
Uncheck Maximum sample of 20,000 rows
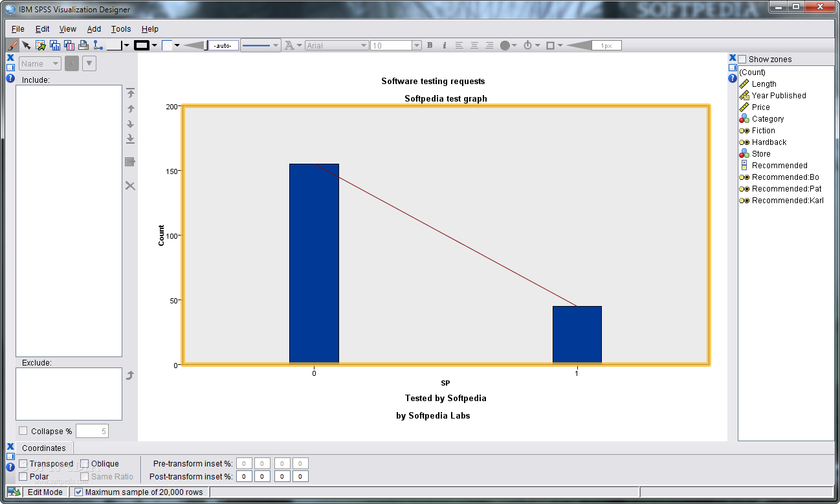(x=79, y=492)
